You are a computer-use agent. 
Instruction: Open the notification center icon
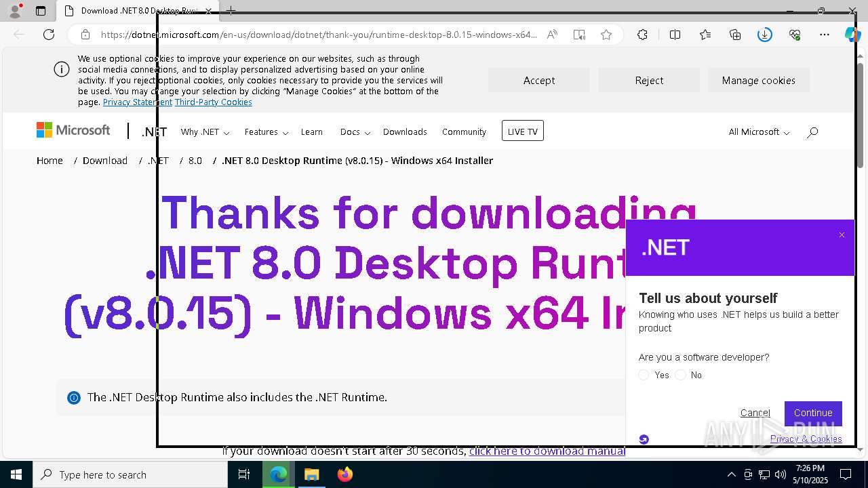846,474
